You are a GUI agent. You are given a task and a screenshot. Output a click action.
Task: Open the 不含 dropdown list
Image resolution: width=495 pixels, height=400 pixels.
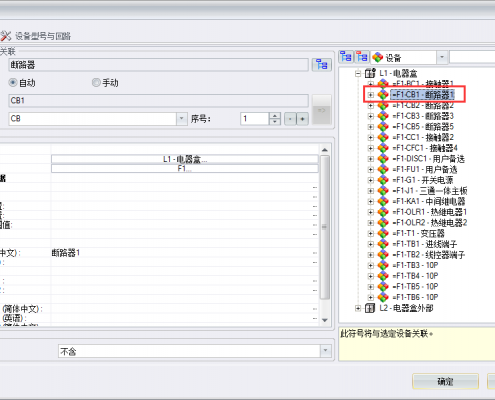tap(325, 351)
